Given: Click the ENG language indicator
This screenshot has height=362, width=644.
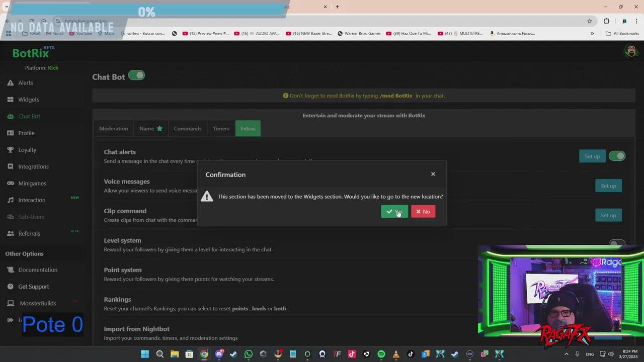Looking at the screenshot, I should (x=590, y=354).
